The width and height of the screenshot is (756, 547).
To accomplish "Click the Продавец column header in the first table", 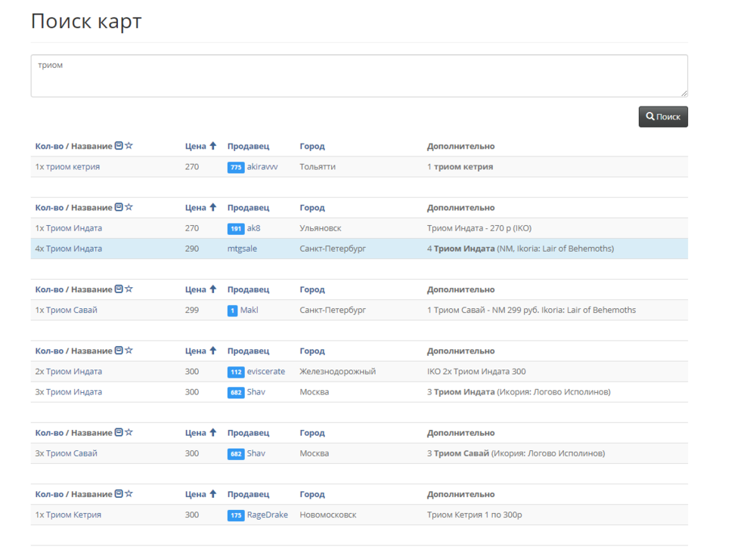I will pyautogui.click(x=248, y=146).
